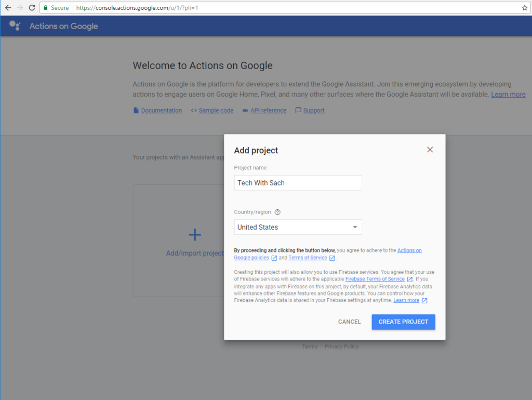Click the external-link icon after the dialog's Learn more
This screenshot has width=532, height=400.
coord(424,301)
